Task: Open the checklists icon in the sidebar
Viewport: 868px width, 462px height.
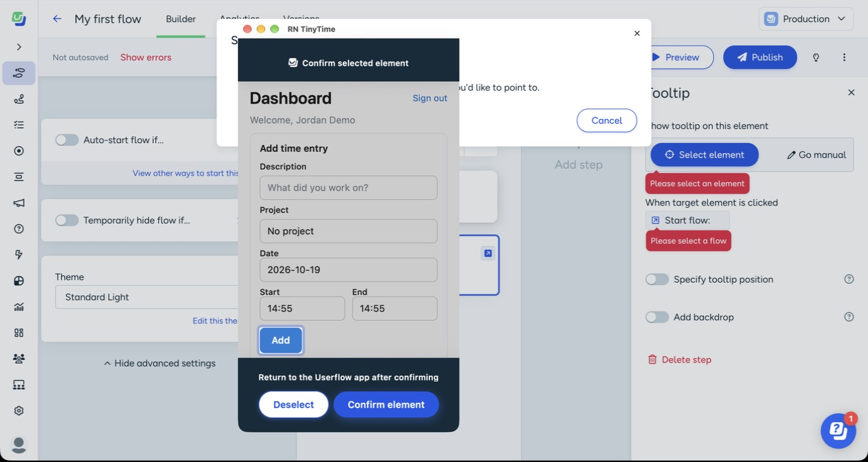Action: 19,125
